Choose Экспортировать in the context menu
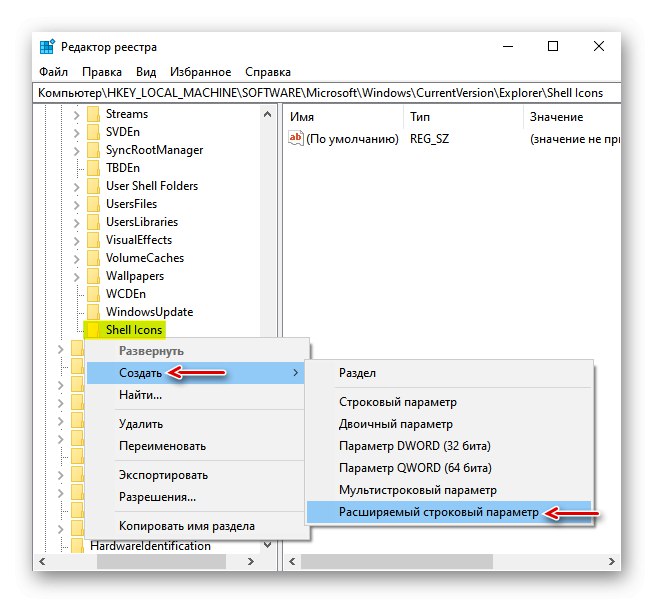This screenshot has width=653, height=603. [195, 475]
